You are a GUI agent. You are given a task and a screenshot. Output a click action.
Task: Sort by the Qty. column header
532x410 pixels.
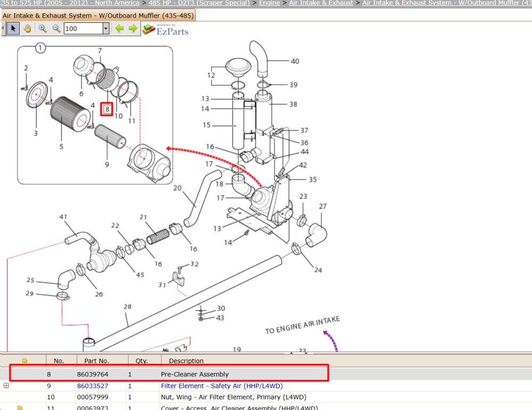point(144,360)
